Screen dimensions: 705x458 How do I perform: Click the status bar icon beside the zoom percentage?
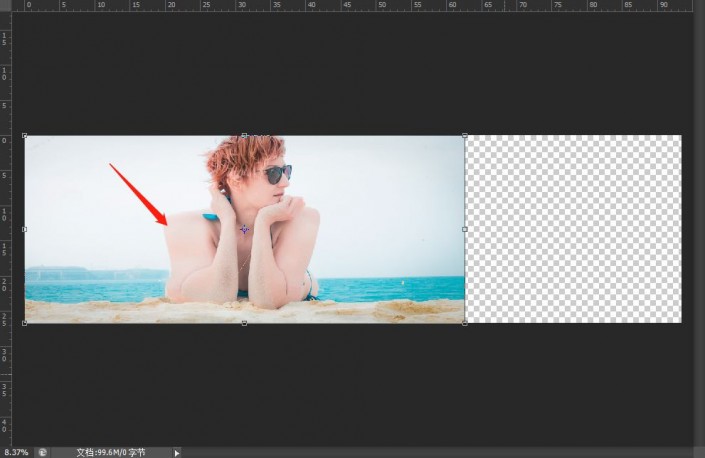tap(42, 452)
